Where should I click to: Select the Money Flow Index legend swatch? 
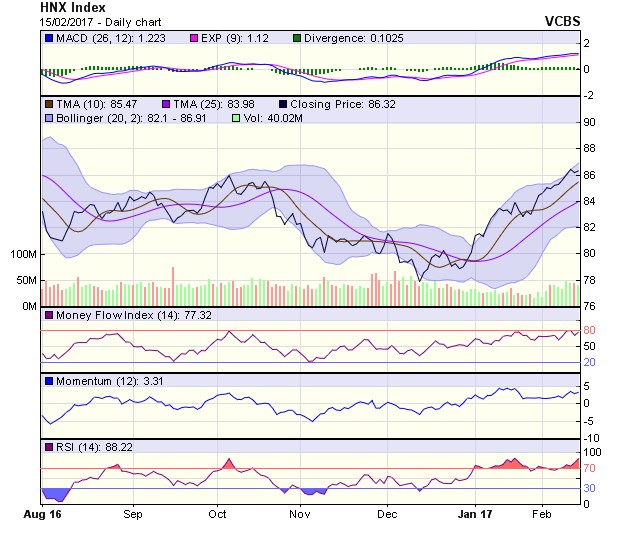pos(49,315)
